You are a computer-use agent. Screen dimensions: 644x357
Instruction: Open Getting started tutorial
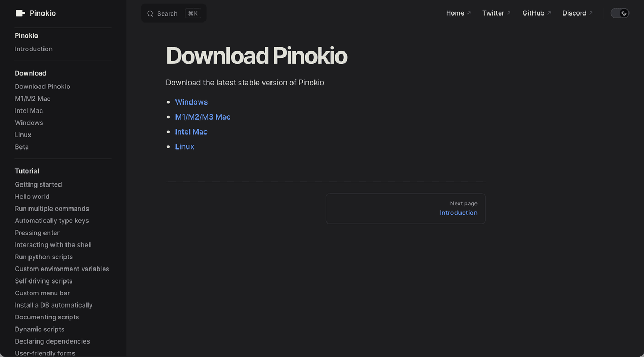point(38,184)
